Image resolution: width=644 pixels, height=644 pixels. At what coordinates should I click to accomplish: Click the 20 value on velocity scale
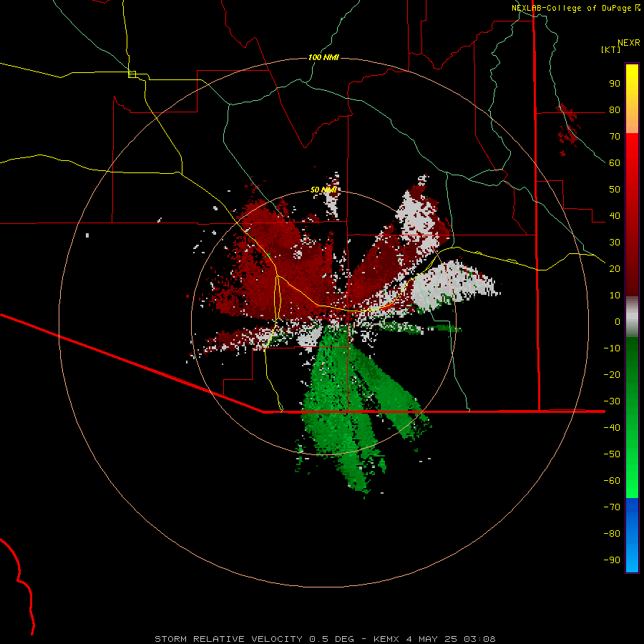pos(615,269)
